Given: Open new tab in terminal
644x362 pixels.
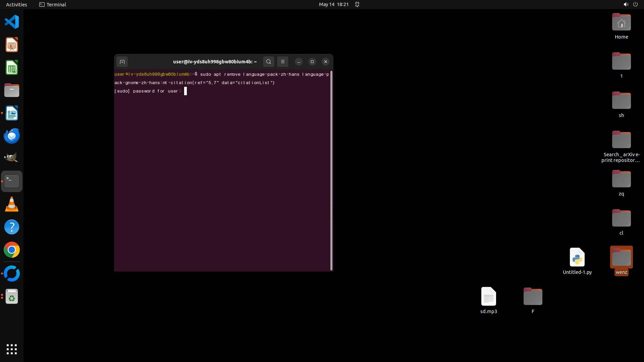Looking at the screenshot, I should tap(122, 62).
